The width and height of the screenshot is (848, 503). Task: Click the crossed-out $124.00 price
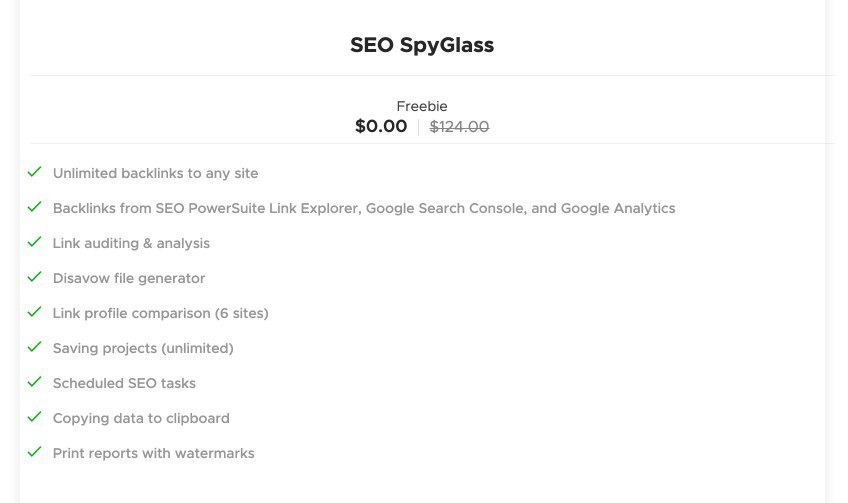[459, 127]
